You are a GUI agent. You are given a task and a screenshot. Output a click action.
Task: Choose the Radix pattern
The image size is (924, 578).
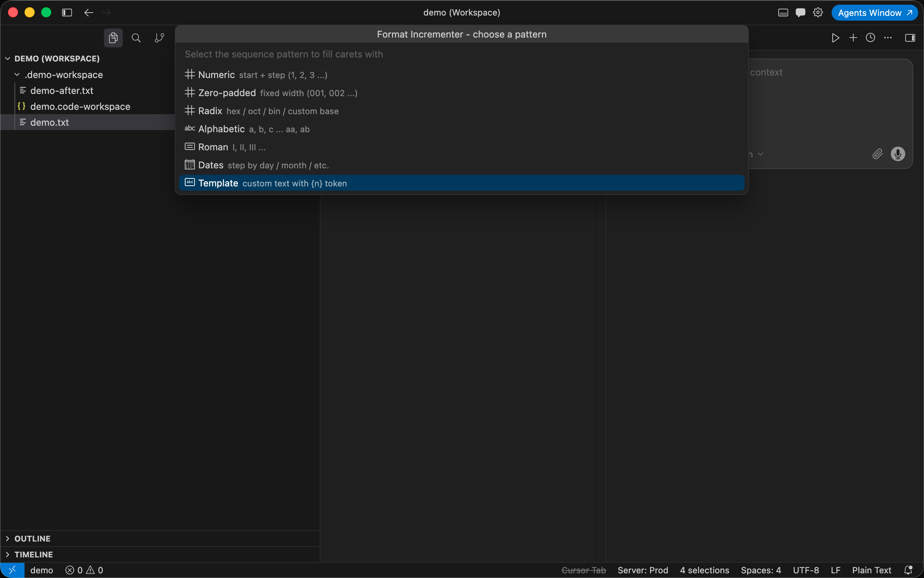462,111
